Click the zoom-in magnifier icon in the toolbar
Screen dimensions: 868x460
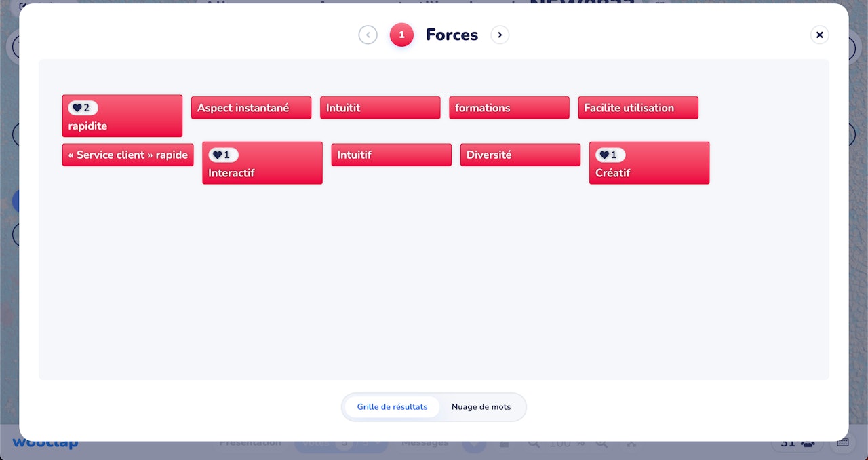[x=601, y=442]
